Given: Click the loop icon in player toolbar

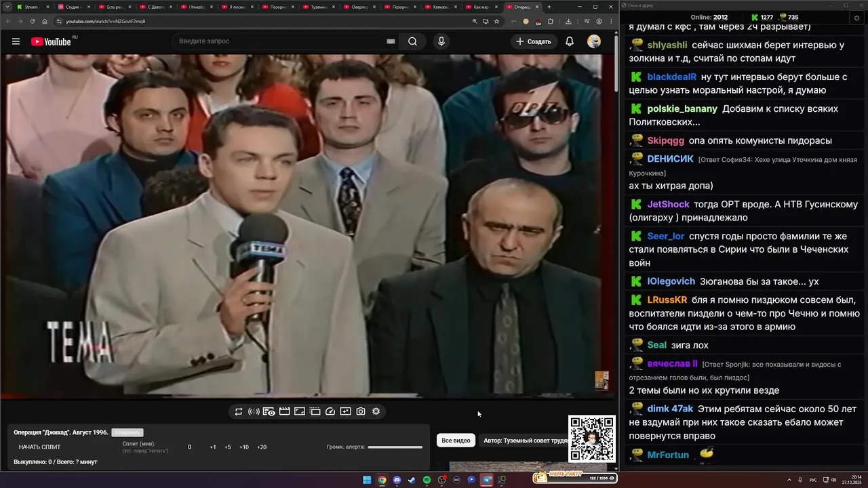Looking at the screenshot, I should (x=239, y=411).
